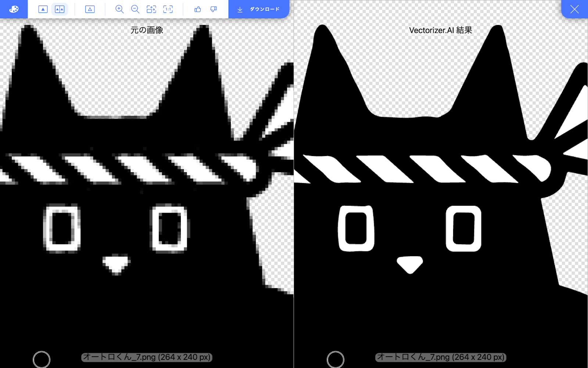Click the right panel file name label
This screenshot has width=588, height=368.
point(441,357)
